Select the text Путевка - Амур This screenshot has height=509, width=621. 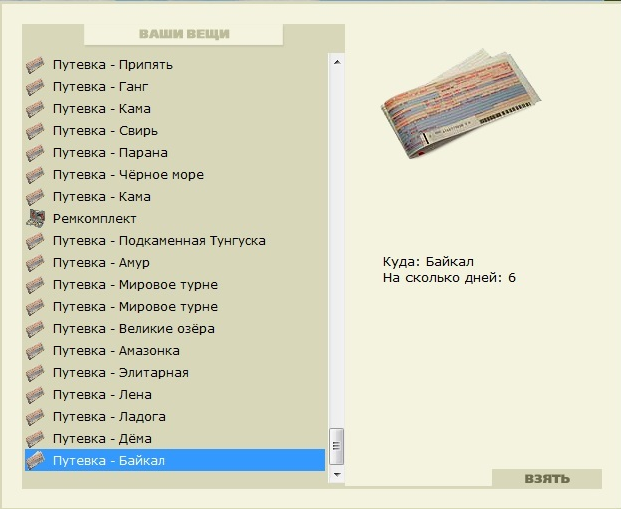click(101, 263)
